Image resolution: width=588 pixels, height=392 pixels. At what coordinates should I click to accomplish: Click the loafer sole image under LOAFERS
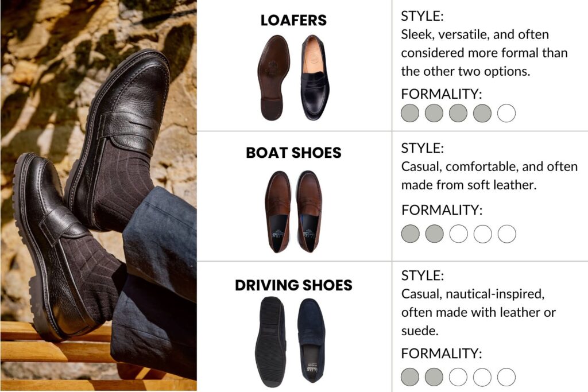(274, 78)
